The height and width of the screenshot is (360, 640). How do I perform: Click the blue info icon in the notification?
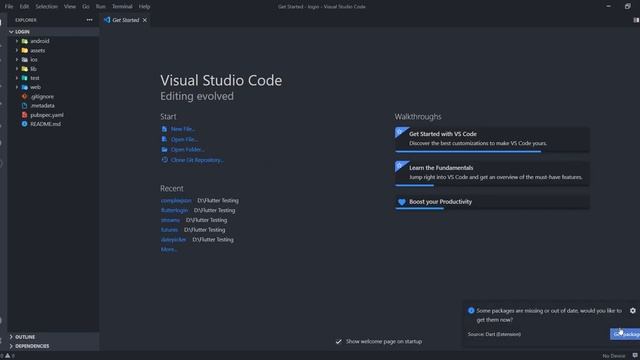click(x=471, y=311)
